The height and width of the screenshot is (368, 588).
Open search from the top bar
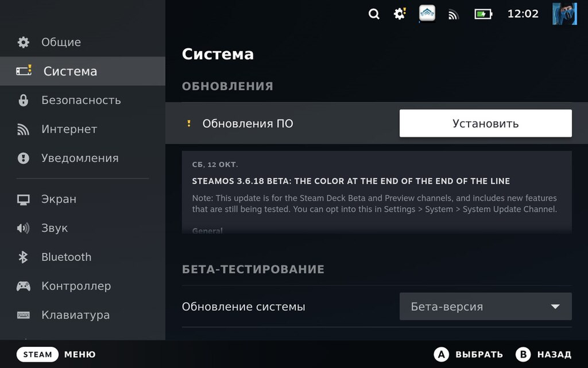pos(374,14)
